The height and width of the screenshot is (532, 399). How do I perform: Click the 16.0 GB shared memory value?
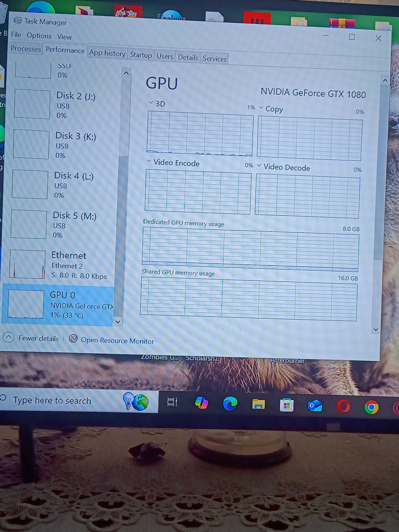point(348,278)
